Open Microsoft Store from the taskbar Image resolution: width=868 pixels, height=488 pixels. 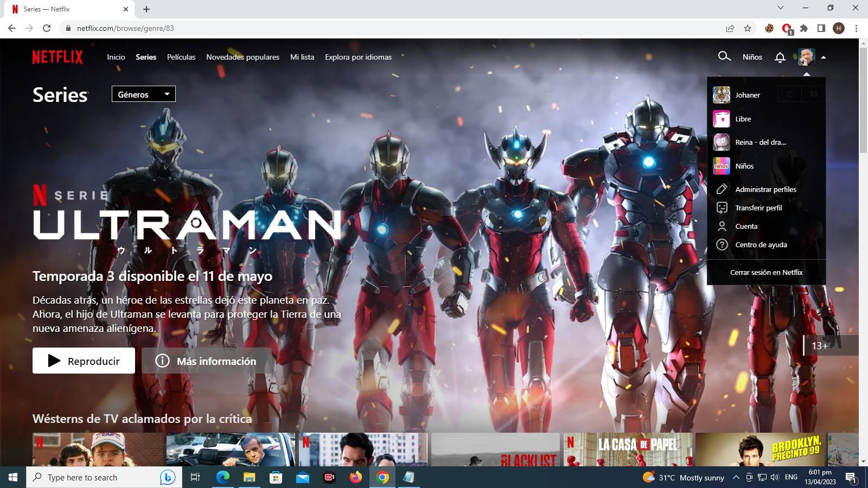coord(276,477)
